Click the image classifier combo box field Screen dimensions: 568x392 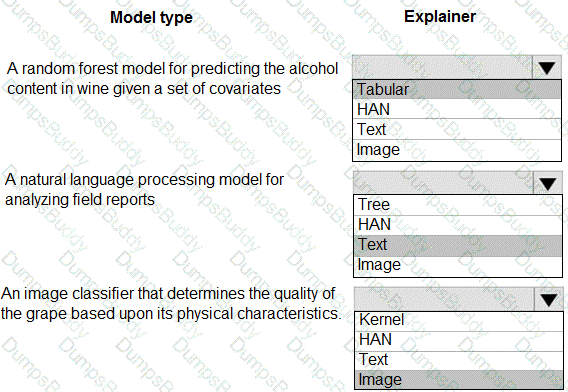pos(444,299)
